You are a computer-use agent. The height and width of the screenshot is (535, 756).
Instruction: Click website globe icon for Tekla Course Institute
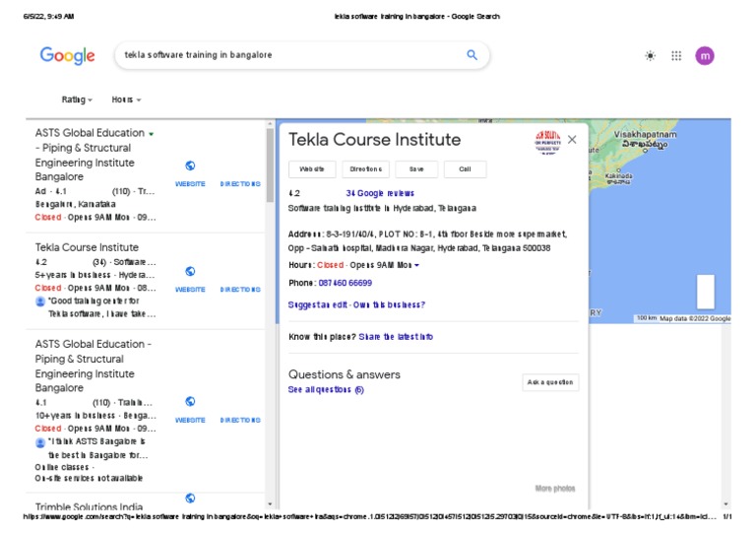pos(190,271)
